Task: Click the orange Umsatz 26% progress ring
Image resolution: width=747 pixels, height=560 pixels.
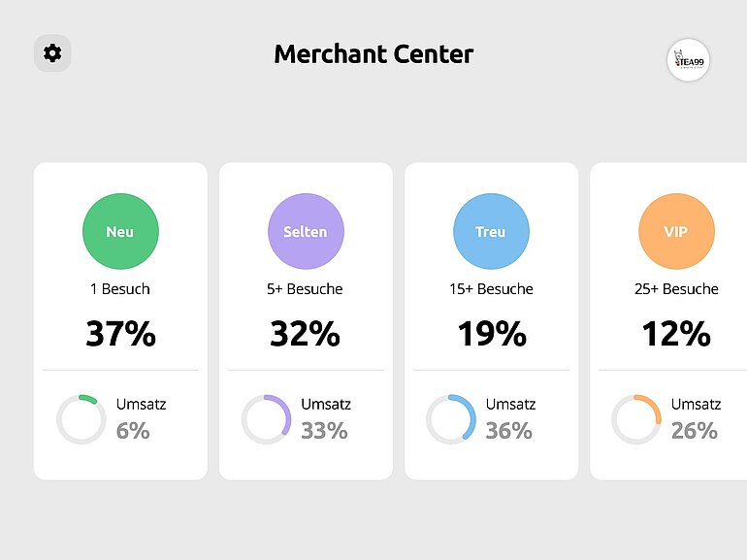Action: [636, 419]
